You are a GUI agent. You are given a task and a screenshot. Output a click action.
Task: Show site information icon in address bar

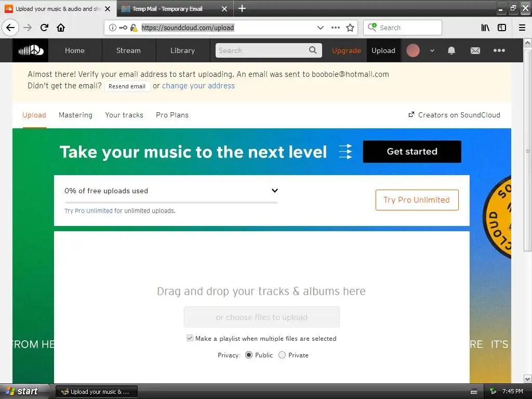click(113, 28)
